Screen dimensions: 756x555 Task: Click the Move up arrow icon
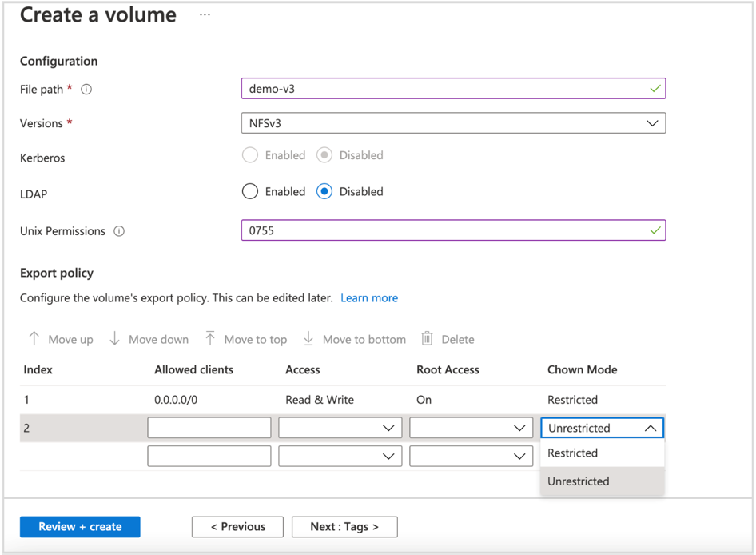(x=36, y=339)
